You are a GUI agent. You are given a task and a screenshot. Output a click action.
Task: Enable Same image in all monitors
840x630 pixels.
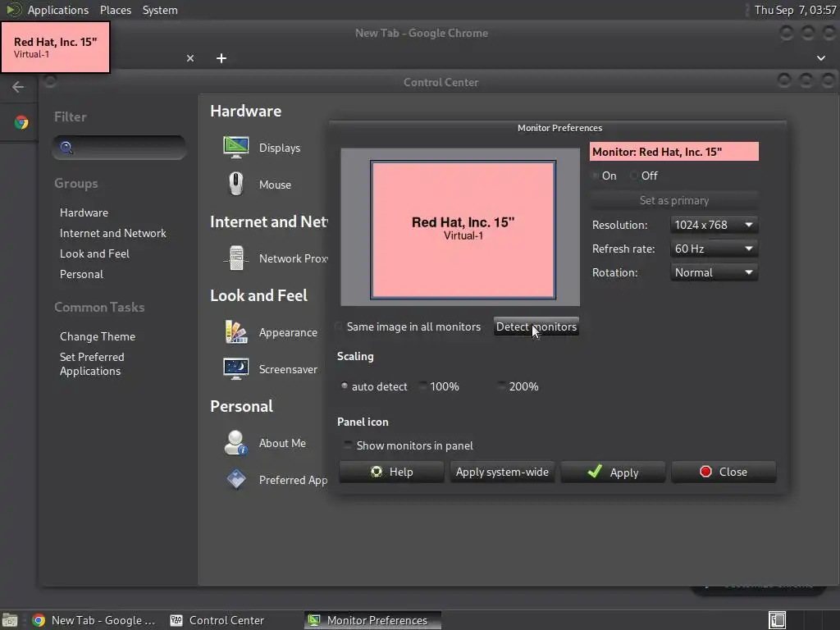coord(339,326)
